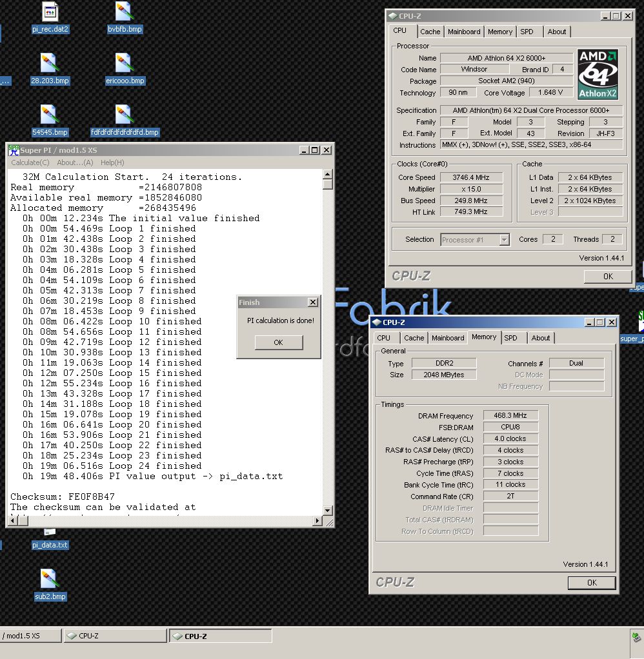Screen dimensions: 644x659
Task: Click the PI value output pi_data.txt line
Action: point(152,476)
